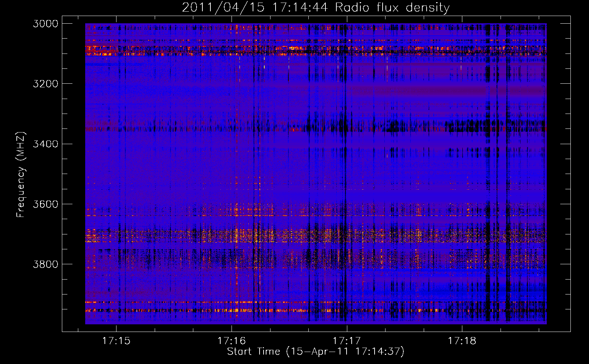Click the "Frequency (MHZ)" axis label

[x=21, y=175]
